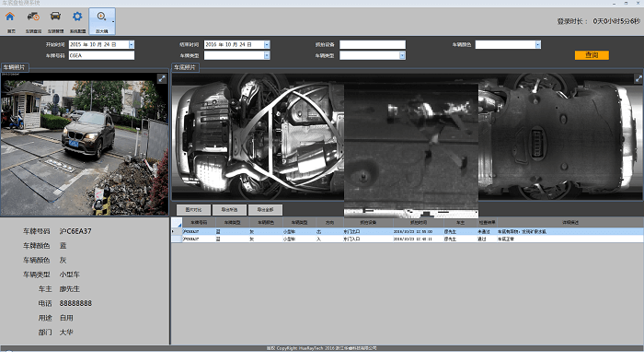Click the capture device text field
The height and width of the screenshot is (362, 644).
373,44
